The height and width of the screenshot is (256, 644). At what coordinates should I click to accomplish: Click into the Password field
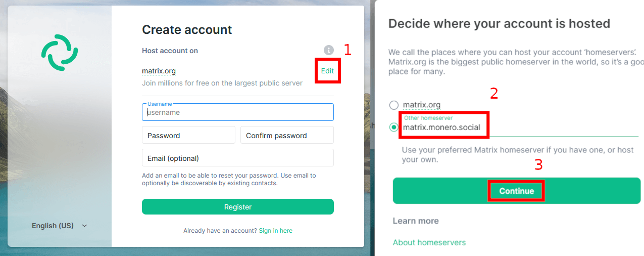coord(188,135)
